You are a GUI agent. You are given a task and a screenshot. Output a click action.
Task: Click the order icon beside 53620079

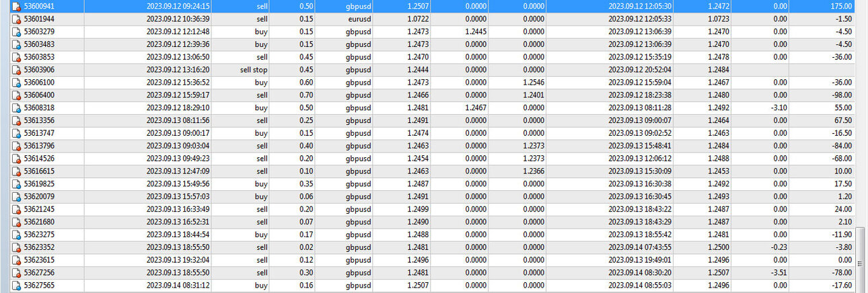(x=16, y=196)
